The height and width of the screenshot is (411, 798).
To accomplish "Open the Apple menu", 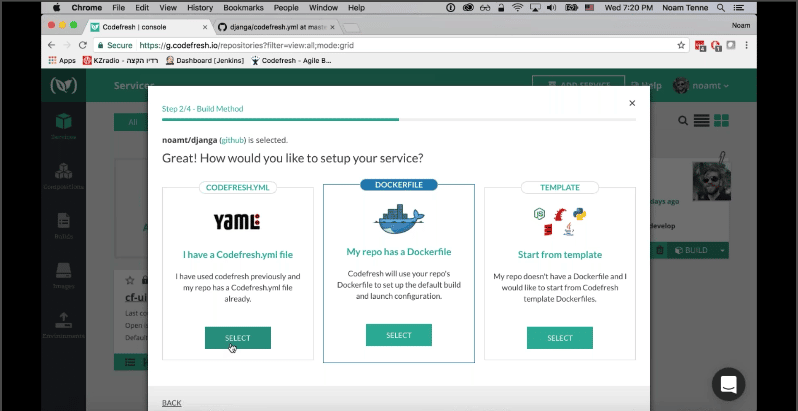I will click(56, 8).
